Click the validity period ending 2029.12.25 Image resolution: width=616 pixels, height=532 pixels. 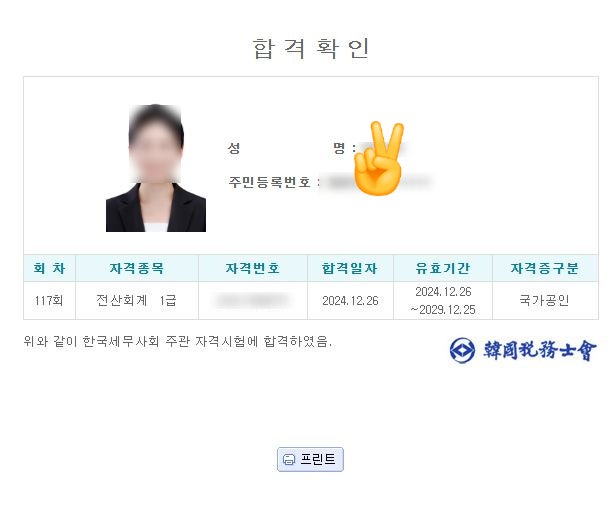443,301
